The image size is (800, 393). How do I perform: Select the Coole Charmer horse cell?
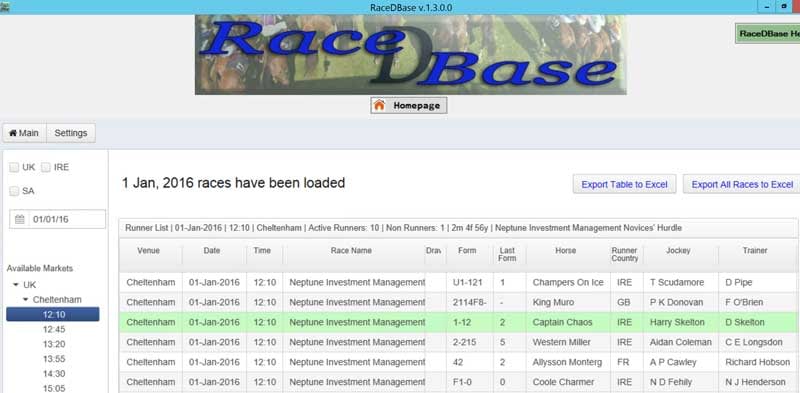coord(568,382)
